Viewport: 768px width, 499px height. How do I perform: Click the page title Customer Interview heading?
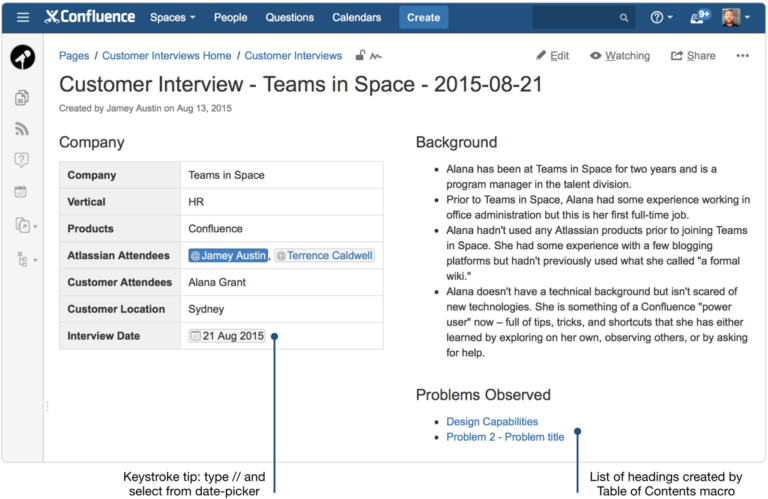point(300,84)
